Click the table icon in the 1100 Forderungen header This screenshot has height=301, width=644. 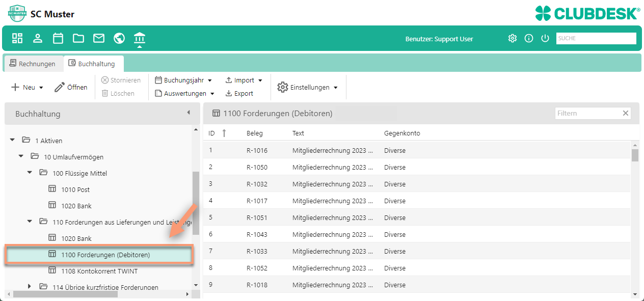[216, 113]
